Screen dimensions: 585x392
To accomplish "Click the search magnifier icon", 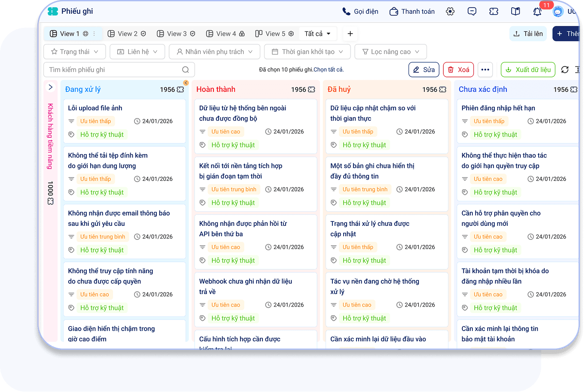I will point(185,70).
